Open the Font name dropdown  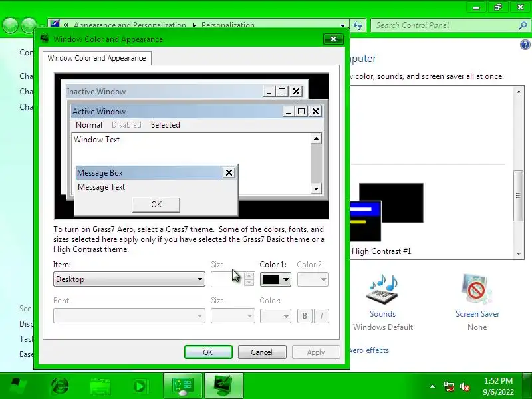tap(129, 316)
